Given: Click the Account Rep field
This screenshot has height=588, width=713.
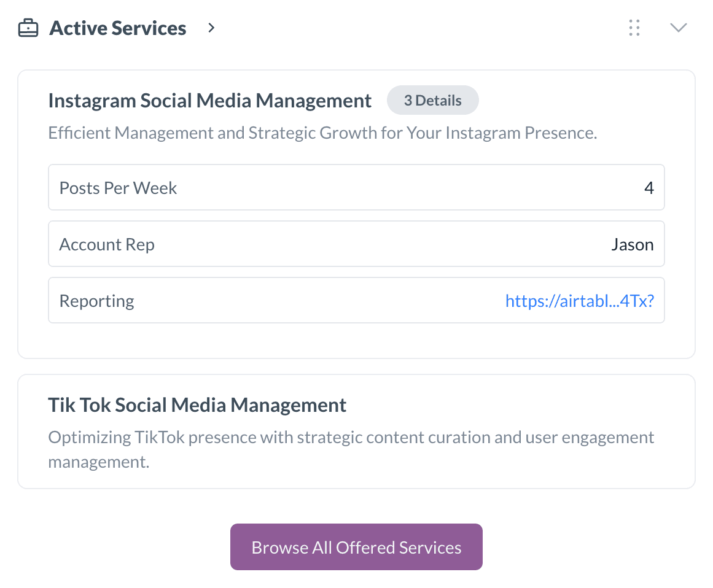Looking at the screenshot, I should point(356,244).
